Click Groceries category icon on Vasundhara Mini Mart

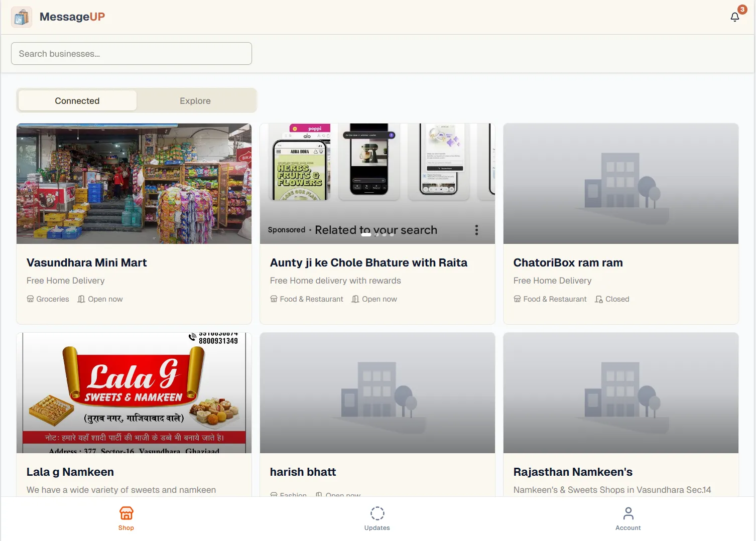pos(30,299)
